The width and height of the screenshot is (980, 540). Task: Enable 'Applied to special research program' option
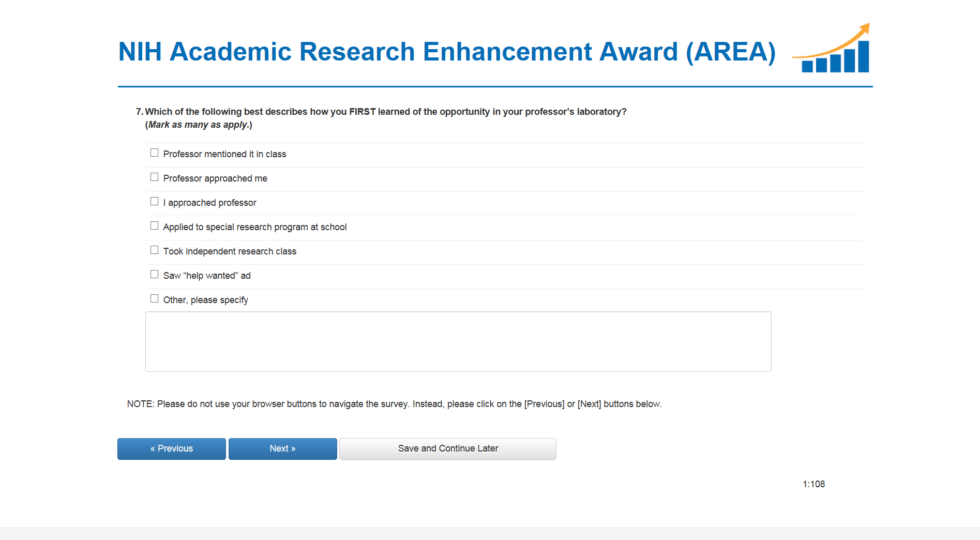154,226
